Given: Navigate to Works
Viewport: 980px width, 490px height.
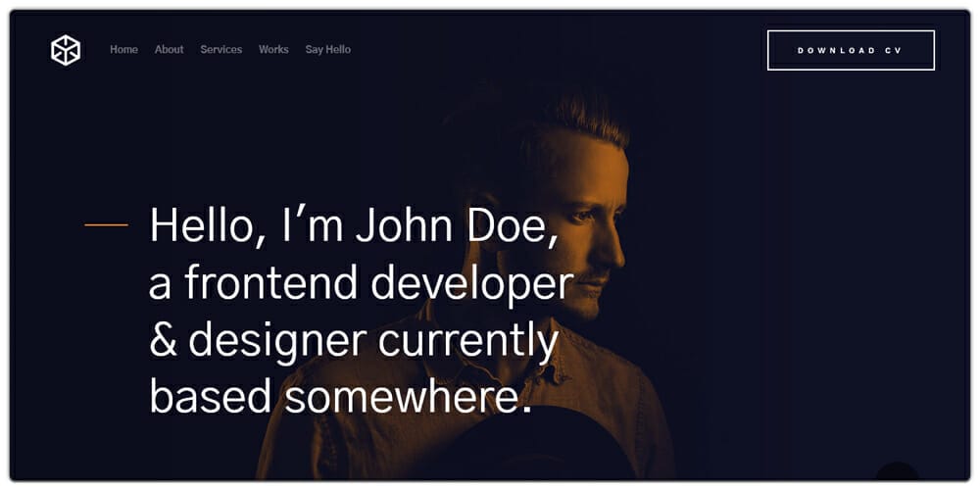Looking at the screenshot, I should pyautogui.click(x=273, y=49).
